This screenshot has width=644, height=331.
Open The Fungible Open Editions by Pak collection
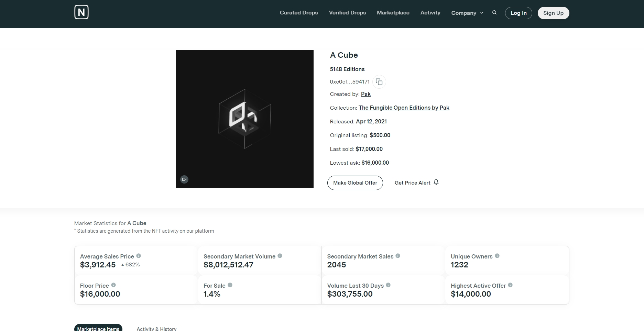[x=404, y=108]
